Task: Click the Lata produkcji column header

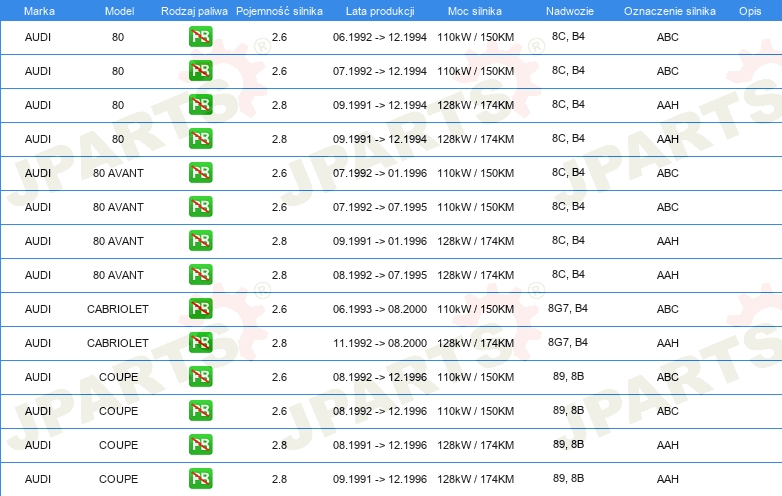Action: (x=380, y=11)
